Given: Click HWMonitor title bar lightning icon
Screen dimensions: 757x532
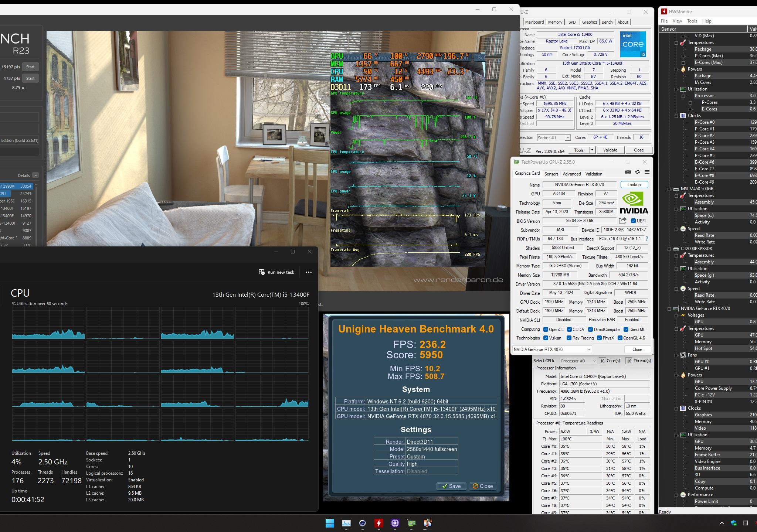Looking at the screenshot, I should [x=664, y=11].
